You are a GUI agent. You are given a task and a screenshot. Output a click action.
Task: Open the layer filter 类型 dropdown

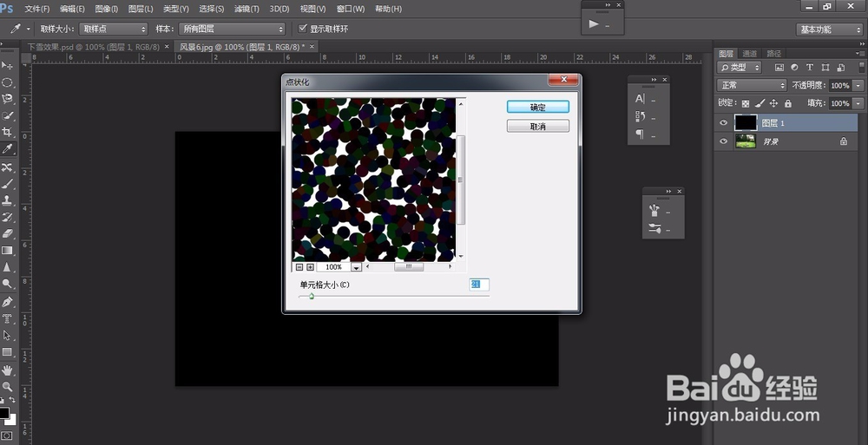coord(739,68)
